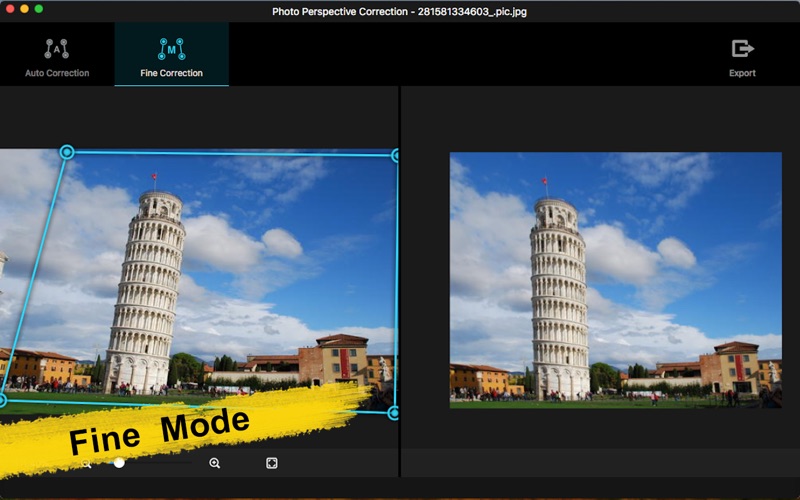The width and height of the screenshot is (800, 500).
Task: Select the bottom-left perspective corner handle
Action: tap(2, 400)
